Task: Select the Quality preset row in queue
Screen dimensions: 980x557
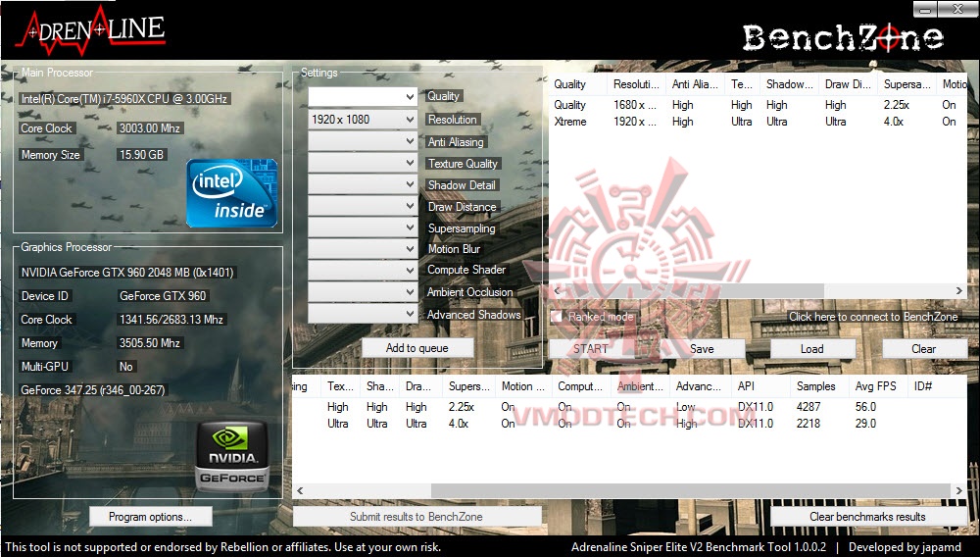Action: pos(758,105)
